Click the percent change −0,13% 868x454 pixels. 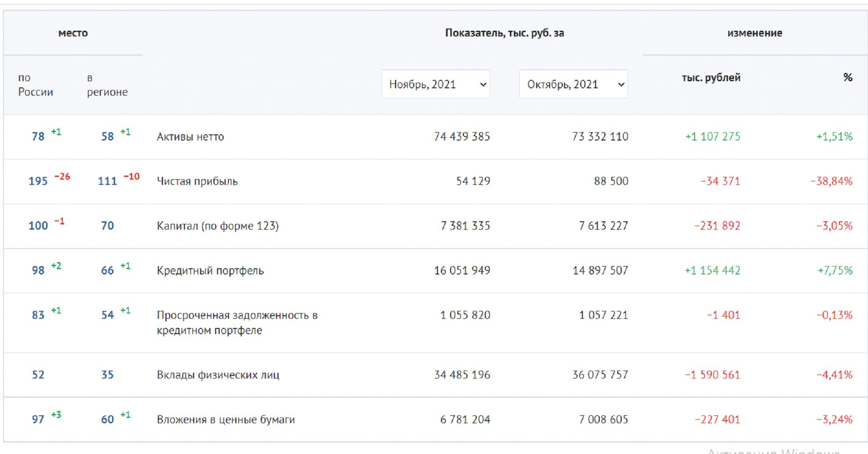point(835,315)
